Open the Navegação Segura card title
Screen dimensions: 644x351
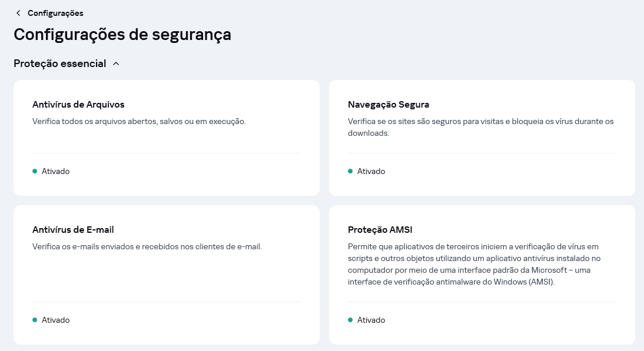pyautogui.click(x=389, y=105)
